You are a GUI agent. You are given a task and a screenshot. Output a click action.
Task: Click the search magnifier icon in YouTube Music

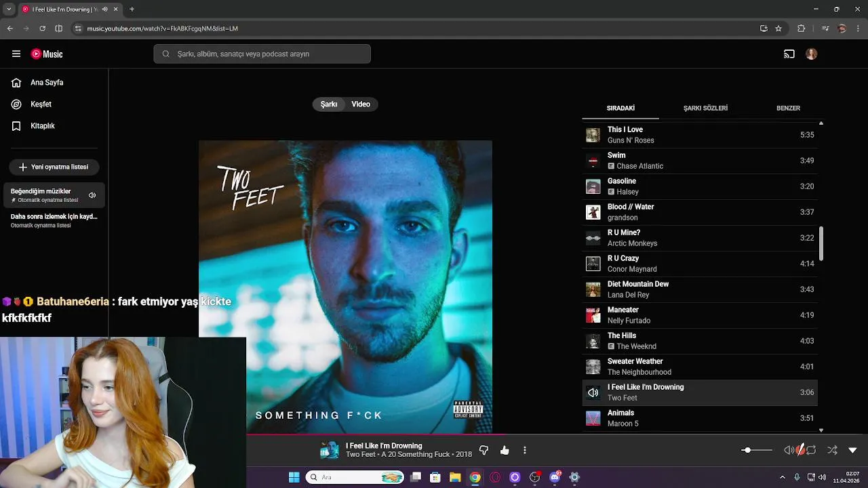[x=166, y=54]
